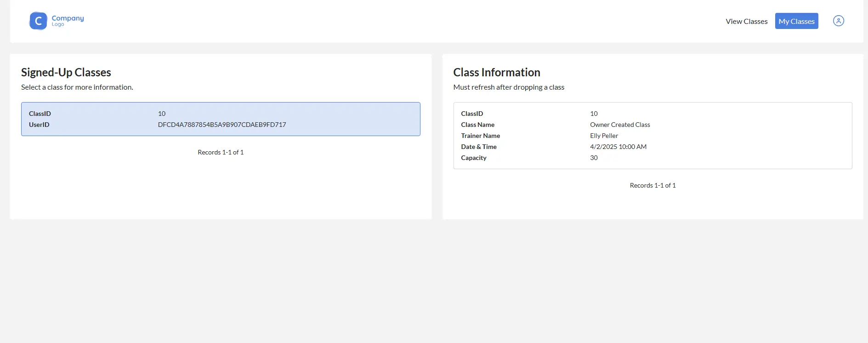Click the blue Company logo icon
The height and width of the screenshot is (343, 868).
tap(38, 21)
